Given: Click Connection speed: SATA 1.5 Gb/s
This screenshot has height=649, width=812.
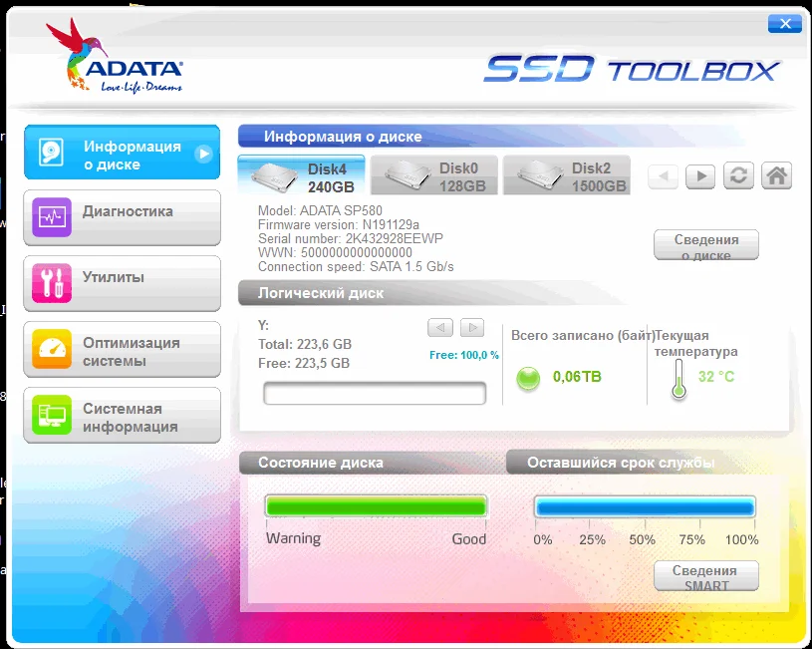Looking at the screenshot, I should coord(356,267).
